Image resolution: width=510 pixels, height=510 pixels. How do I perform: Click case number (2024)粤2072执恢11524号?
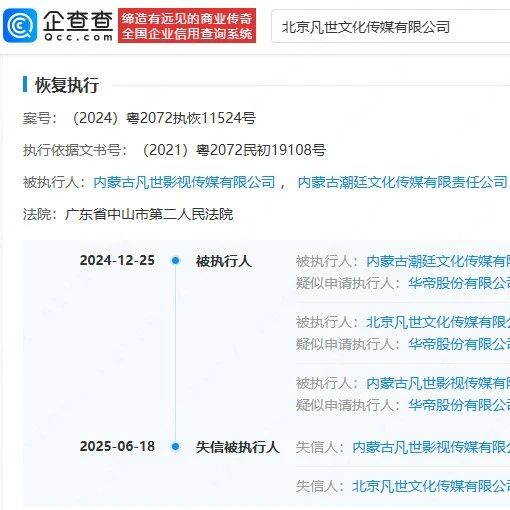pyautogui.click(x=164, y=118)
